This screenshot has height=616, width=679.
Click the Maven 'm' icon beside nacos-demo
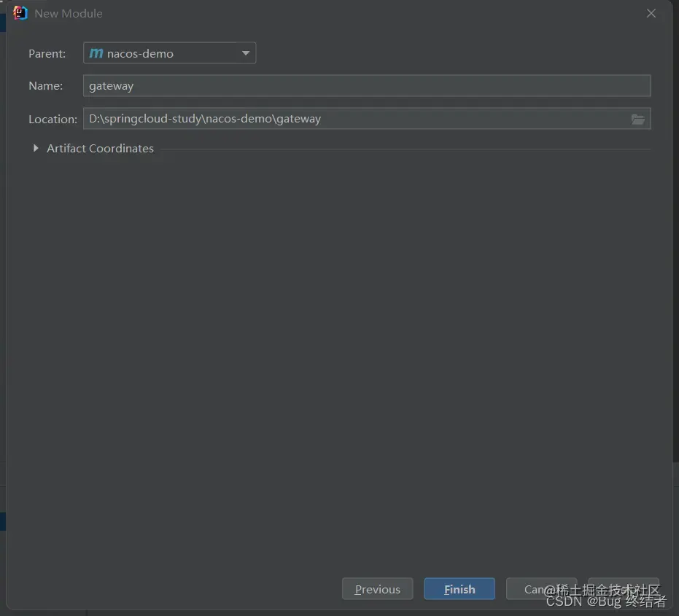click(96, 53)
